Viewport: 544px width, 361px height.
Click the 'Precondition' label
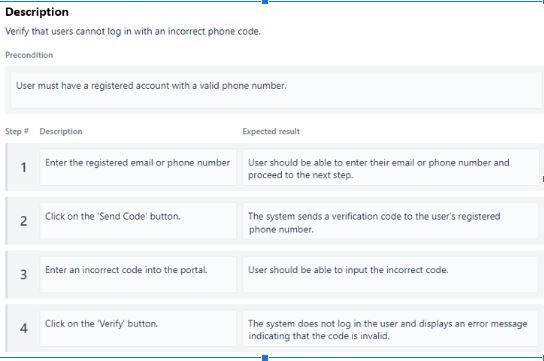click(29, 55)
